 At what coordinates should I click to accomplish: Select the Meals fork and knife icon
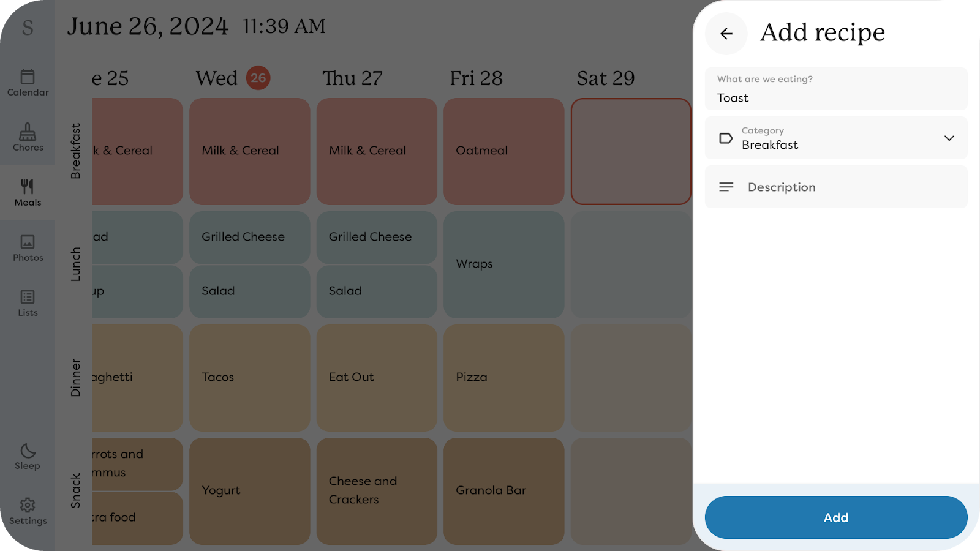28,187
